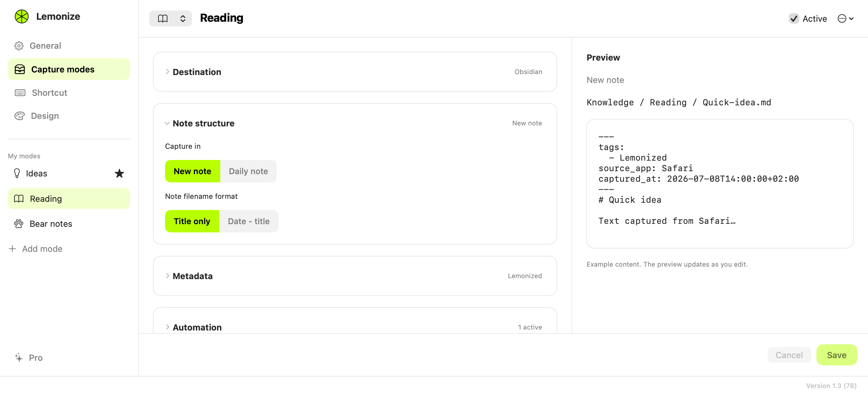Click the Cancel button

point(789,355)
